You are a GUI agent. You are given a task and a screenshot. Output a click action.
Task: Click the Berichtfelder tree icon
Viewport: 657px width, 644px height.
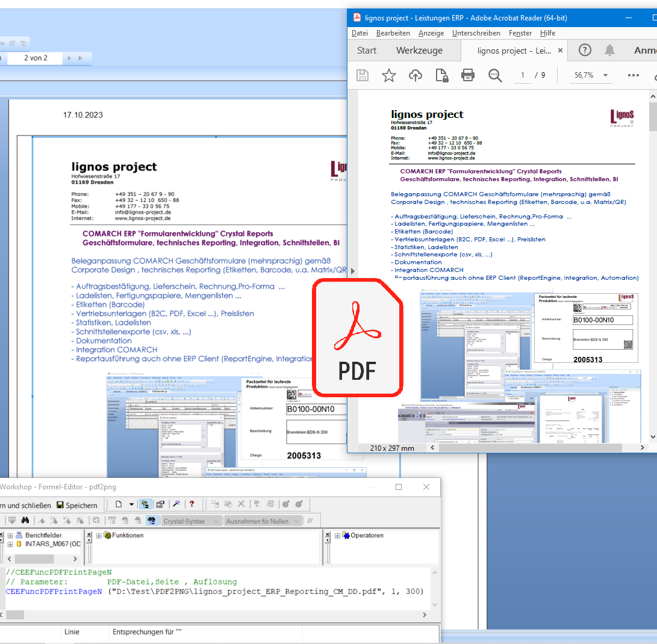coord(19,535)
